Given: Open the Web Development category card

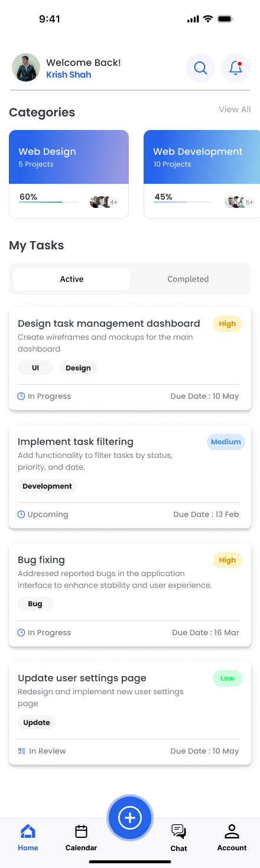Looking at the screenshot, I should [x=201, y=174].
